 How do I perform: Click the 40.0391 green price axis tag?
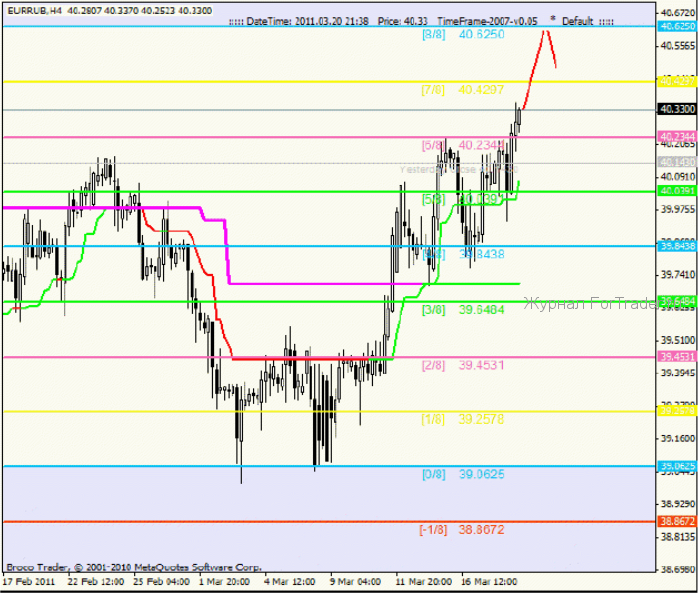(x=677, y=191)
